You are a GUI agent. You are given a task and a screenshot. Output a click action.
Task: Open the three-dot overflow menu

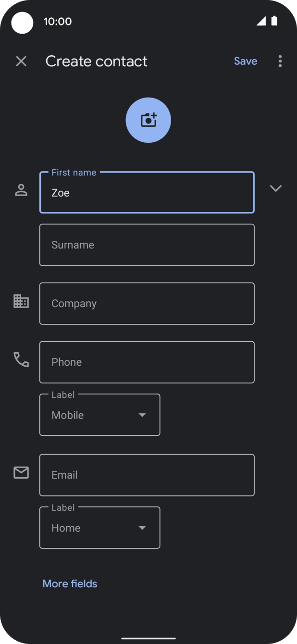point(280,61)
